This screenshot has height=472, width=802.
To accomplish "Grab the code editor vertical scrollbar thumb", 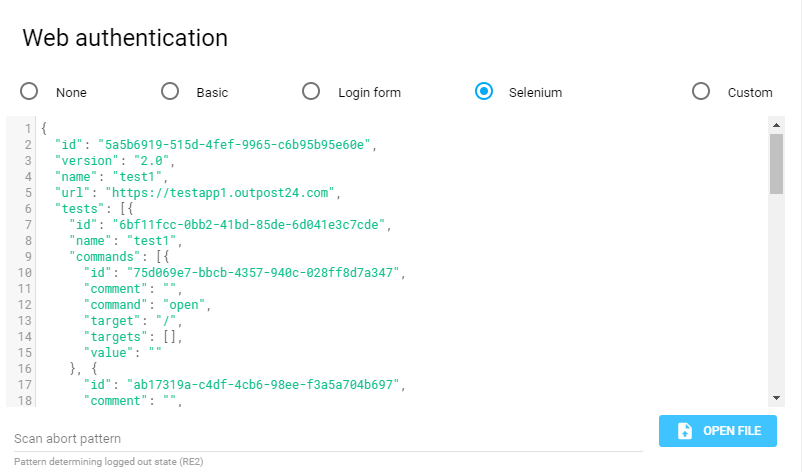I will coord(776,163).
